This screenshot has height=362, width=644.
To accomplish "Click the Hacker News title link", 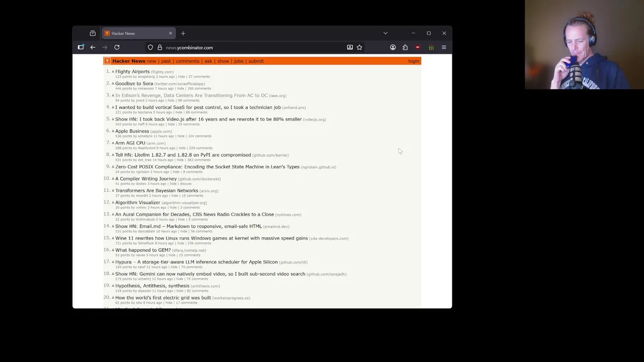I will pos(129,61).
